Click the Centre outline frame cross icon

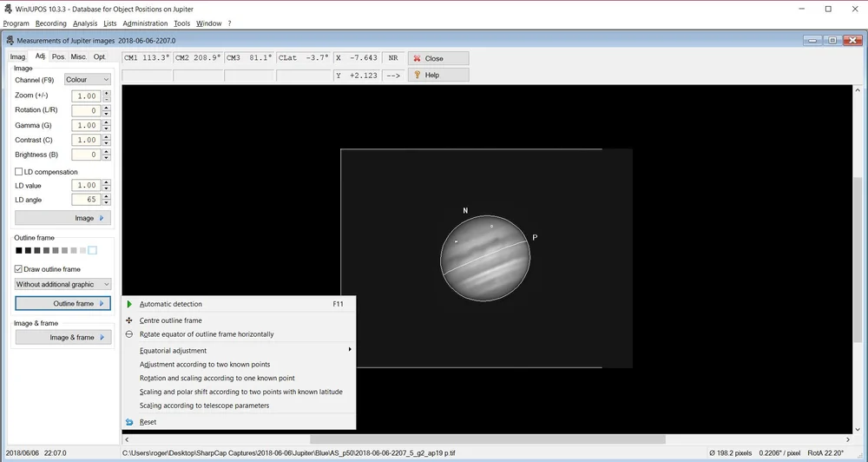tap(129, 320)
